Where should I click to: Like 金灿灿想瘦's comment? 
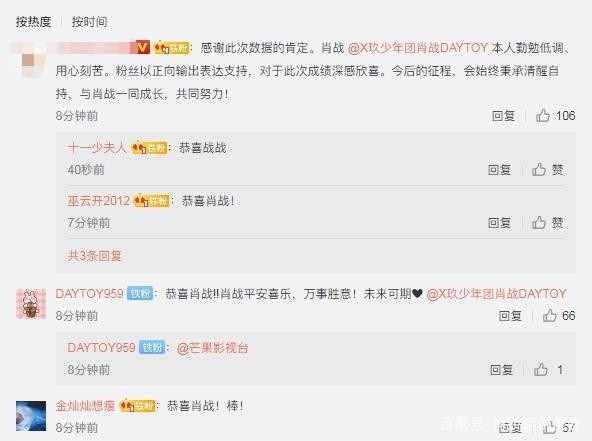coord(549,427)
